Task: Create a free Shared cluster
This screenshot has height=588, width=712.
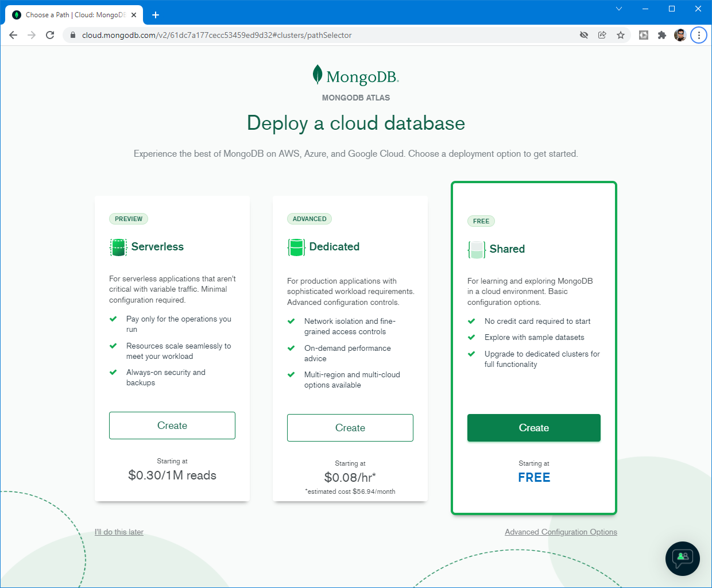Action: click(x=533, y=428)
